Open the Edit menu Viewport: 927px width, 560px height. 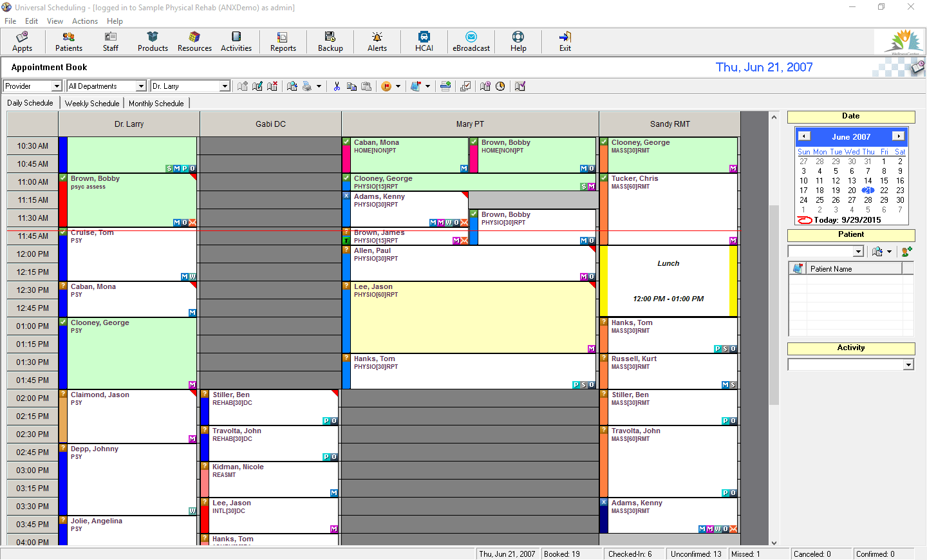pos(32,21)
